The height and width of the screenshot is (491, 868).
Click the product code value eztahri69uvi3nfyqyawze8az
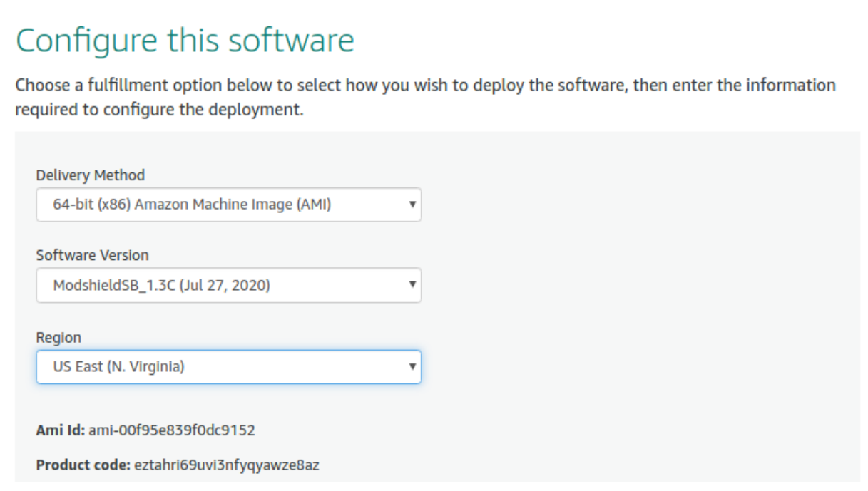[x=227, y=466]
